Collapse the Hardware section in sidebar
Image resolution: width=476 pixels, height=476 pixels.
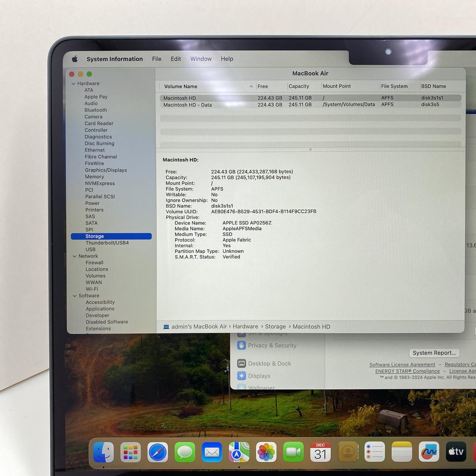pos(74,84)
